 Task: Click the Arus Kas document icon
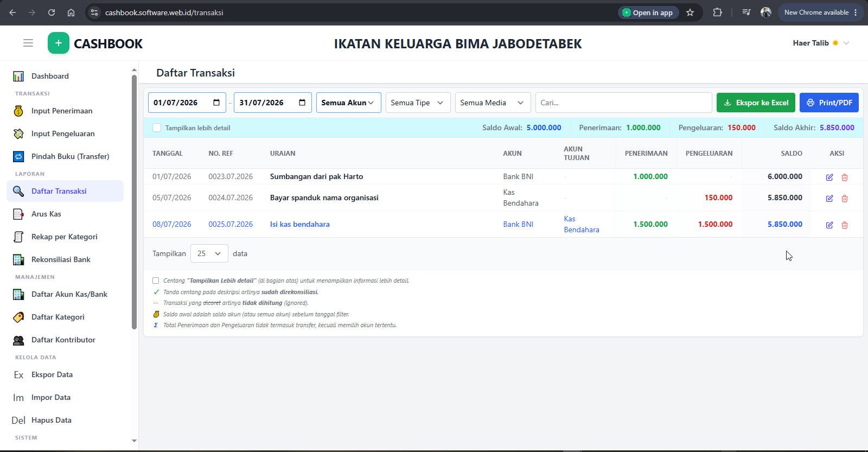click(x=18, y=214)
